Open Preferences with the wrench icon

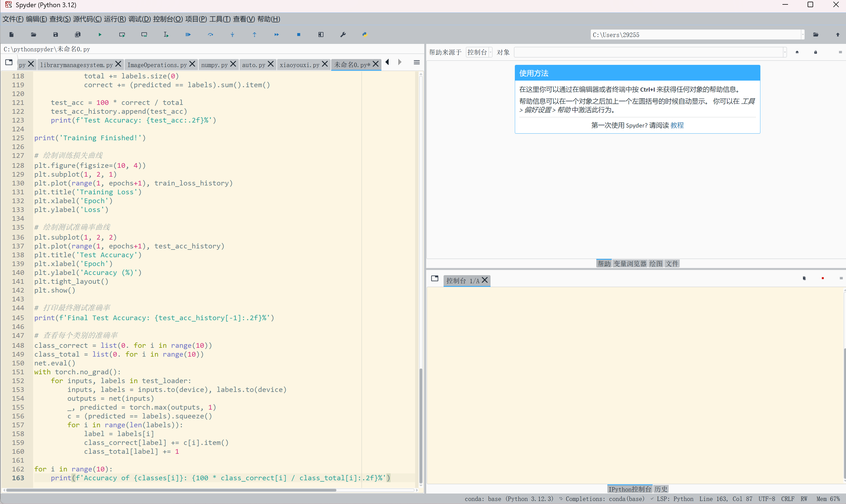point(343,35)
